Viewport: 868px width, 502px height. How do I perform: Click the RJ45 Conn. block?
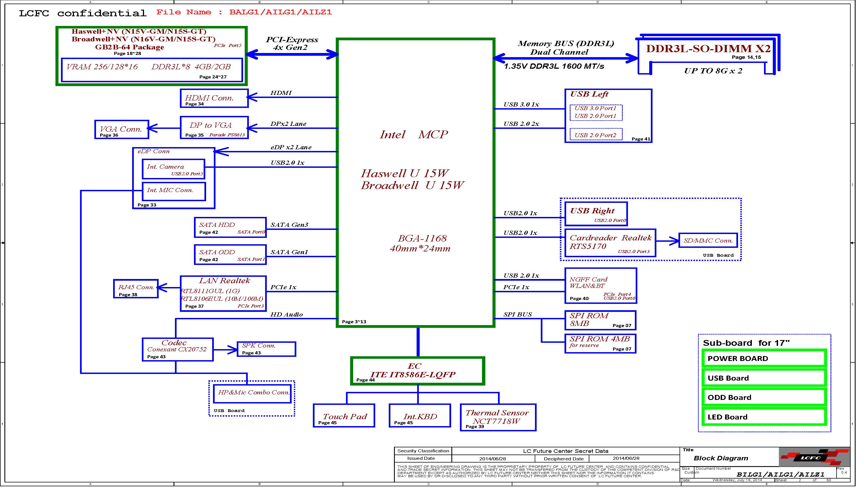click(136, 289)
